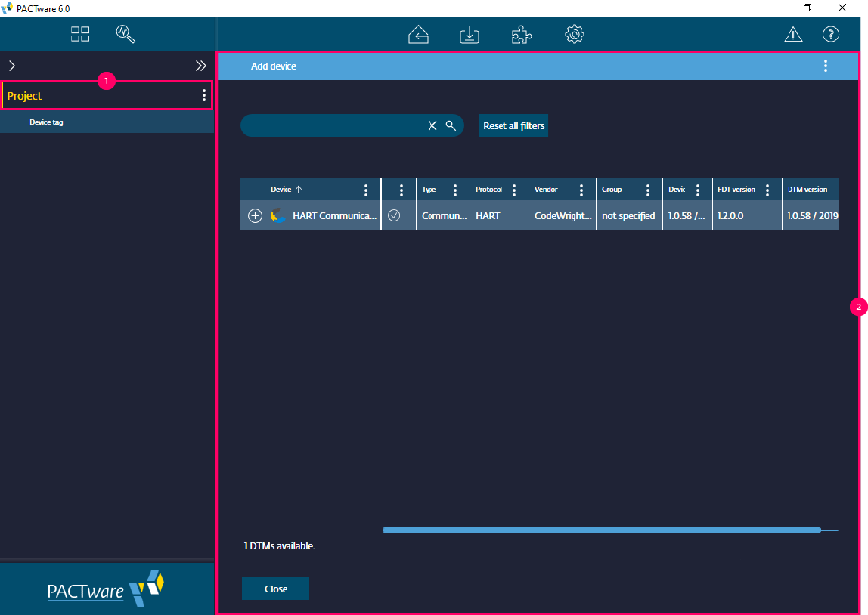Viewport: 868px width, 615px height.
Task: Click the save project download icon
Action: [470, 34]
